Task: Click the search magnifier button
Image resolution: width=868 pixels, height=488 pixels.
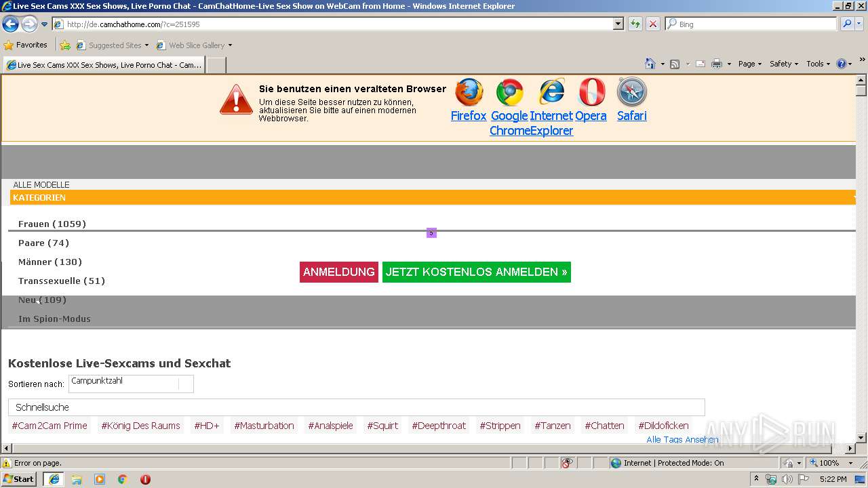Action: point(846,24)
